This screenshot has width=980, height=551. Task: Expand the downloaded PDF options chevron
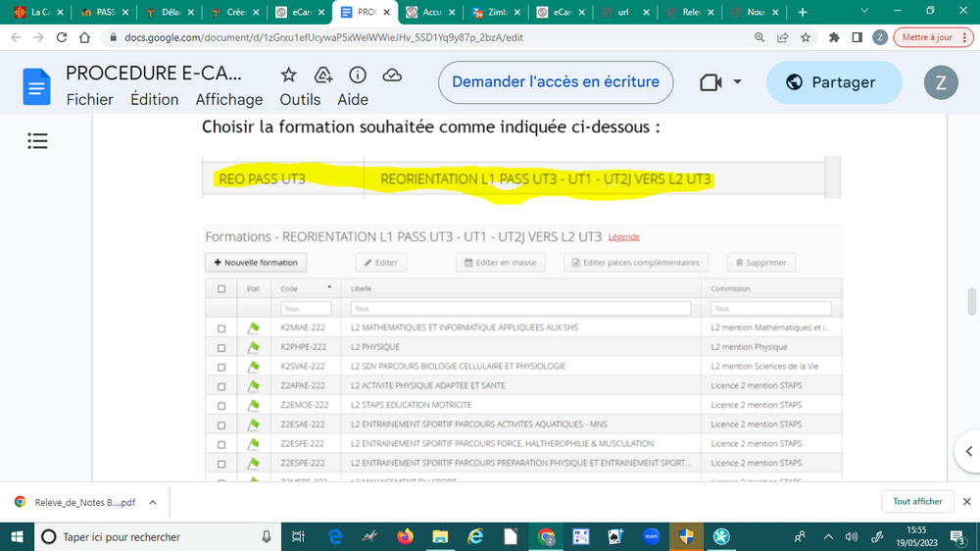[152, 501]
